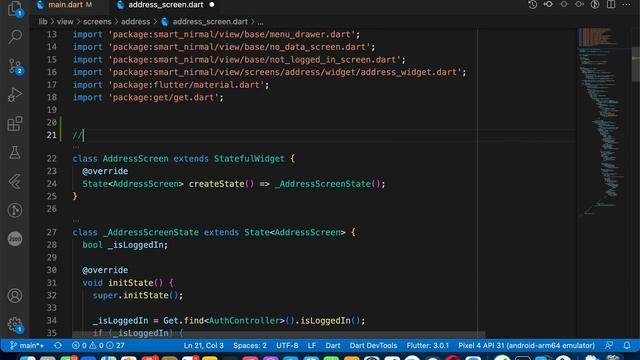The width and height of the screenshot is (640, 360).
Task: Click the horizontal editor scrollbar
Action: click(x=279, y=334)
